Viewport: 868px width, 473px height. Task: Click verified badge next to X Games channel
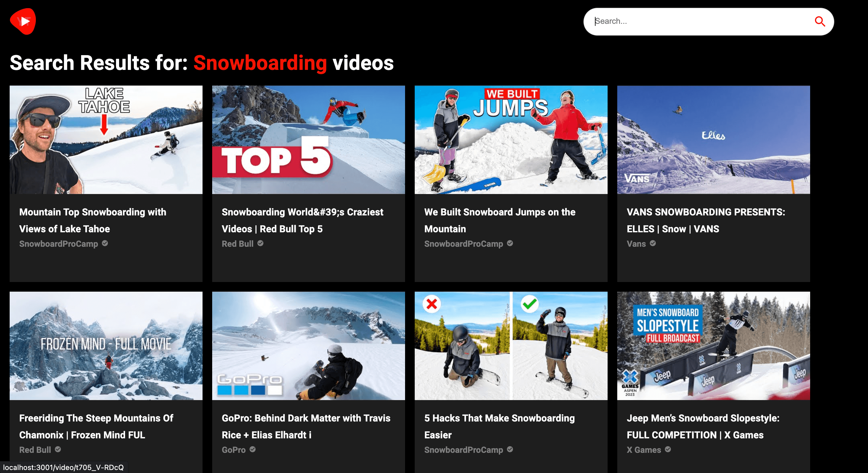pos(668,450)
